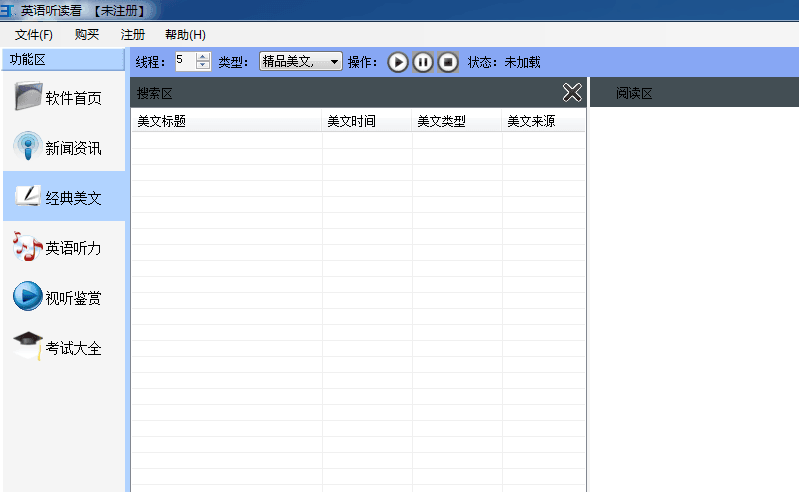799x492 pixels.
Task: Open the 注册 menu
Action: pyautogui.click(x=133, y=35)
